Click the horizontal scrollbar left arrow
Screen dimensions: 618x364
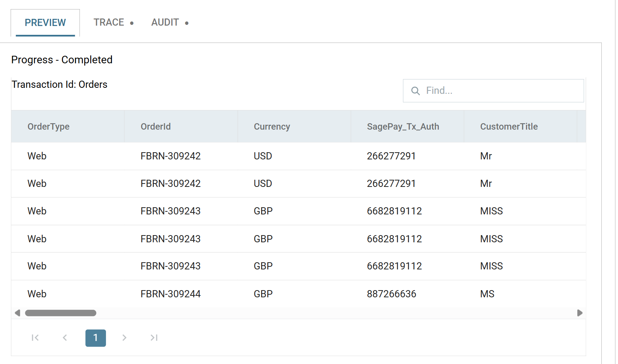tap(17, 313)
